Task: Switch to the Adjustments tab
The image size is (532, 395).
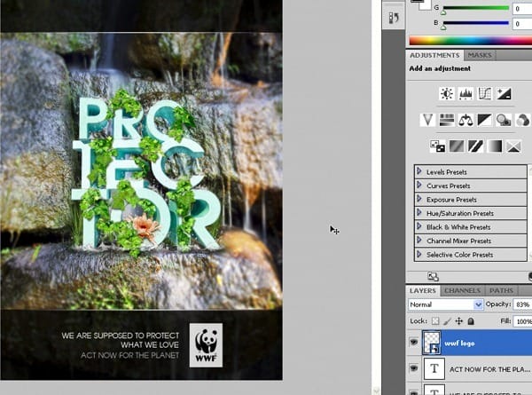Action: (434, 55)
